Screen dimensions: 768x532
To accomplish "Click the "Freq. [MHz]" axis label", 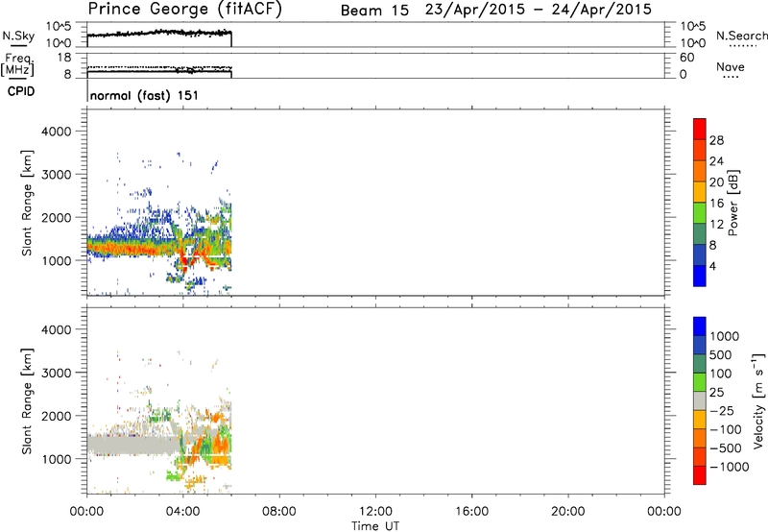I will pos(17,64).
